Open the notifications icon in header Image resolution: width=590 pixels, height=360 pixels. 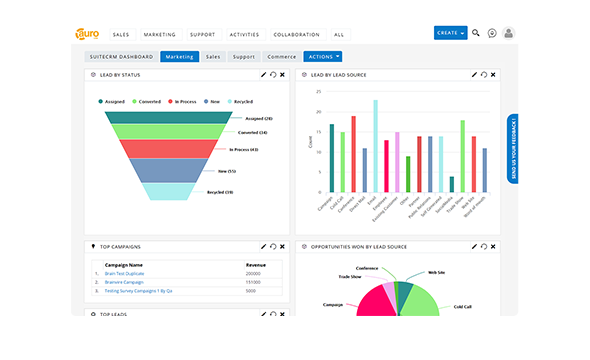click(492, 33)
